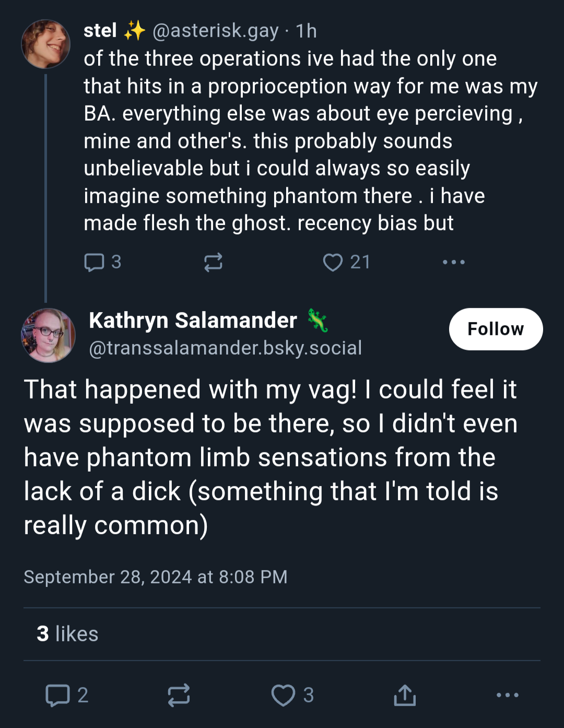The width and height of the screenshot is (564, 728).
Task: Share Kathryn's post
Action: [405, 695]
